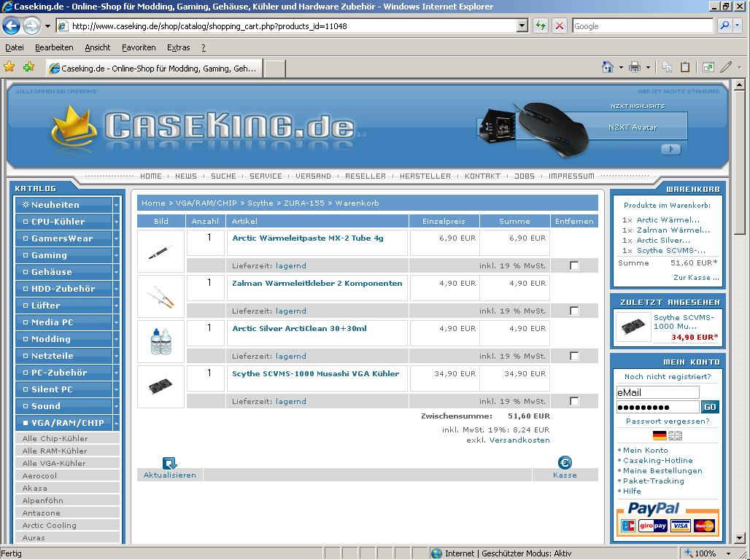Click into the password input field

click(657, 407)
